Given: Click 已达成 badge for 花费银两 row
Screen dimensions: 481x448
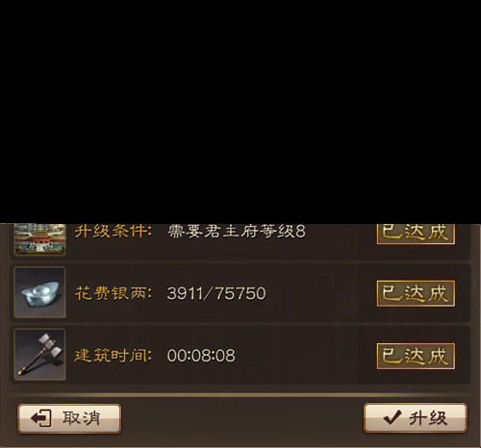Looking at the screenshot, I should (x=416, y=293).
